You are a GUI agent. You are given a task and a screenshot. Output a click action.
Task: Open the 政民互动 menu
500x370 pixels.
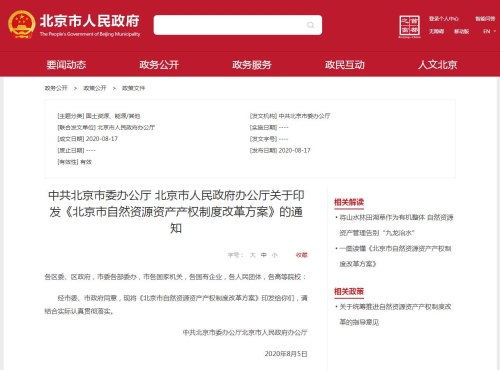point(345,65)
